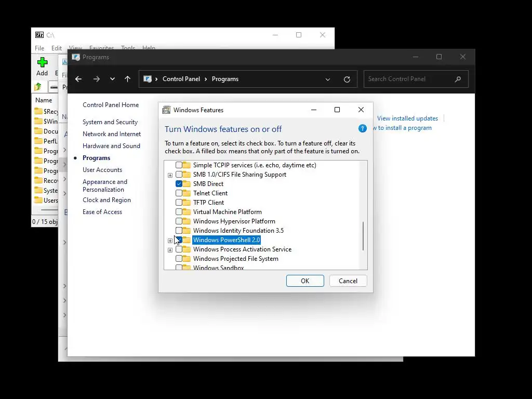Click the Programs breadcrumb

(225, 79)
